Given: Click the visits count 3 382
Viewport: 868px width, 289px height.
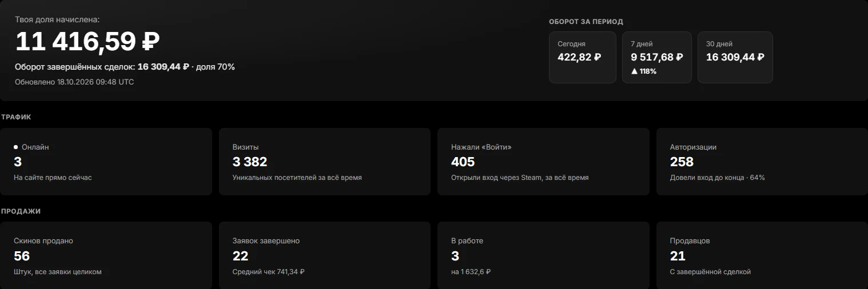Looking at the screenshot, I should (250, 162).
